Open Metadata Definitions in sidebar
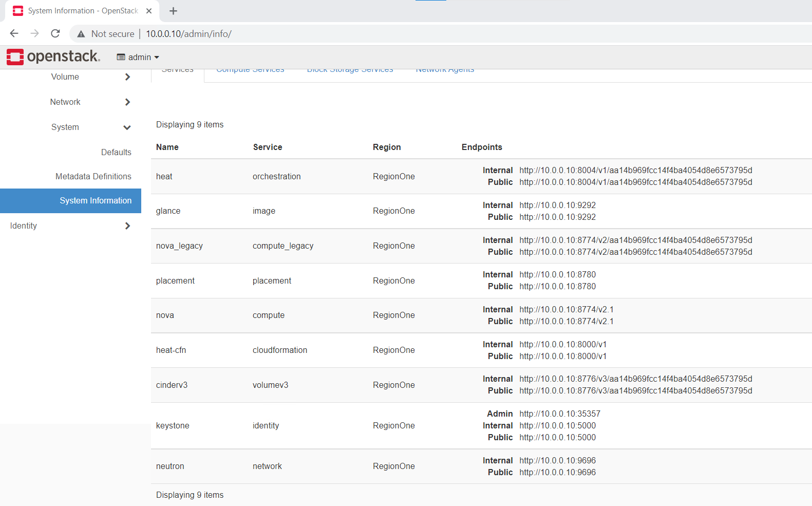The height and width of the screenshot is (506, 812). click(x=93, y=177)
